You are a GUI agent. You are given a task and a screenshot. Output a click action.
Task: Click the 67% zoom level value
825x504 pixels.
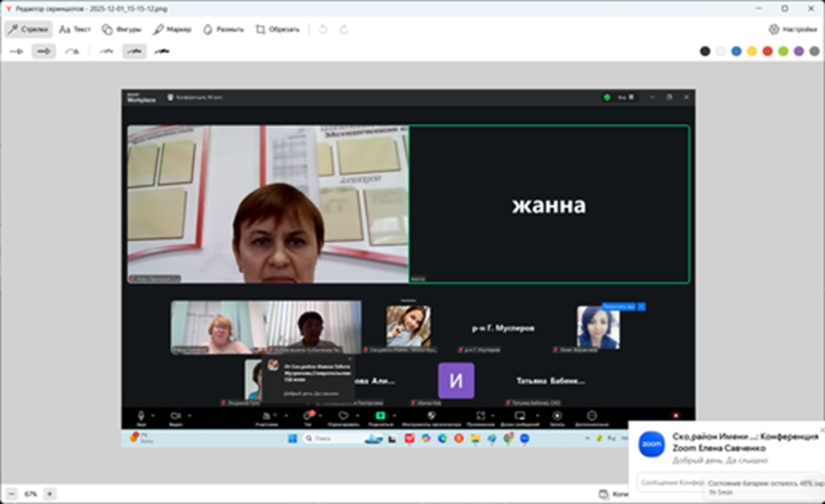coord(31,494)
